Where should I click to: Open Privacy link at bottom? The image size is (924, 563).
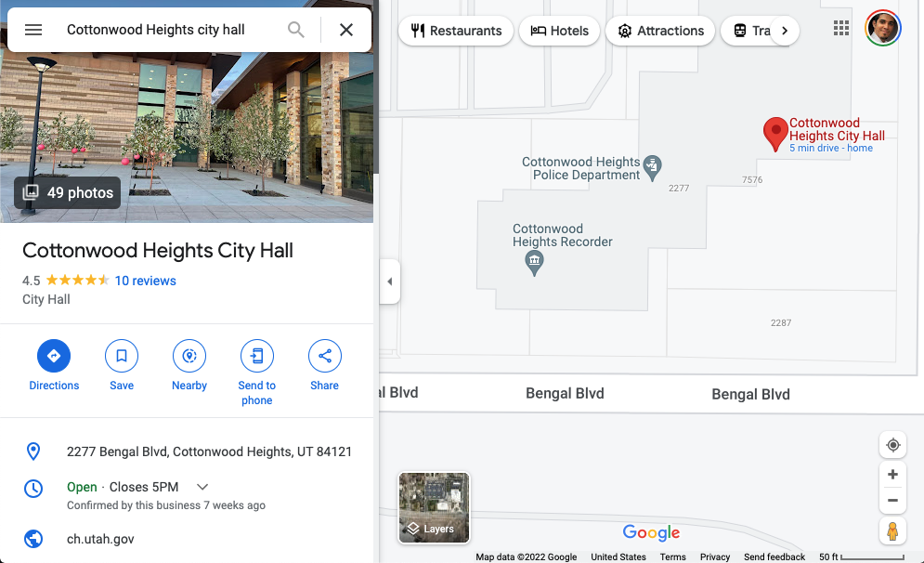pyautogui.click(x=715, y=556)
